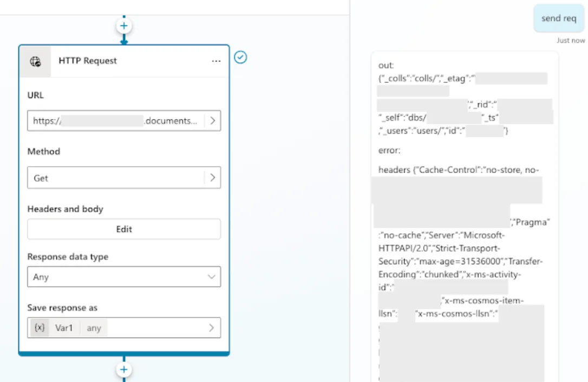Click the plus icon below HTTP Request node
Image resolution: width=588 pixels, height=382 pixels.
click(x=124, y=370)
